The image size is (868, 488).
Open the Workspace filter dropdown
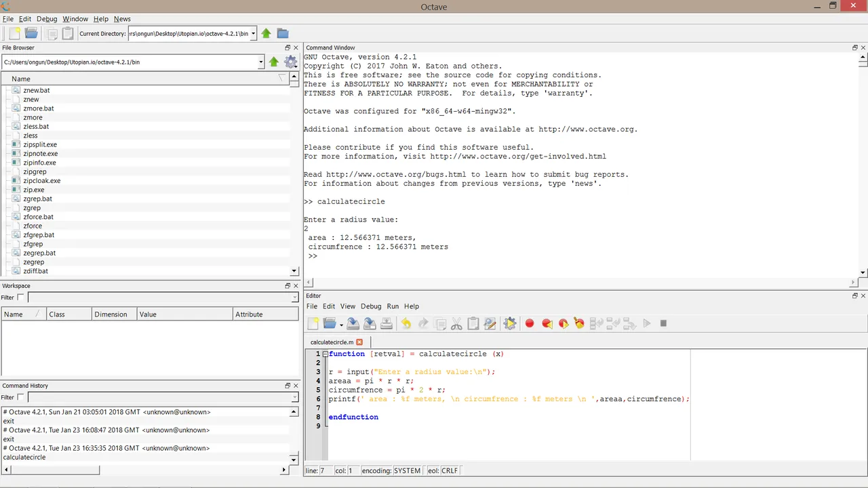(x=294, y=298)
